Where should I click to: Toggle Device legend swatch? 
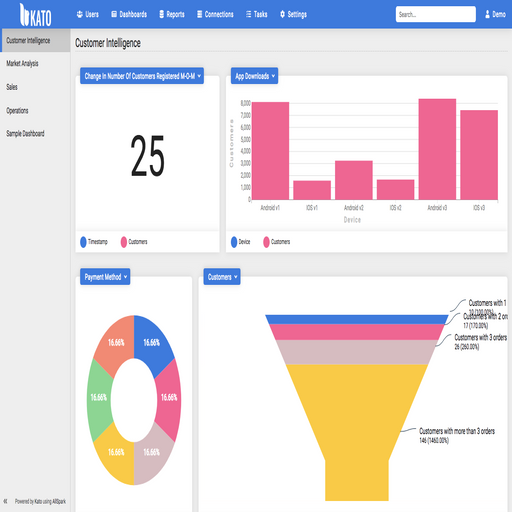pyautogui.click(x=234, y=242)
